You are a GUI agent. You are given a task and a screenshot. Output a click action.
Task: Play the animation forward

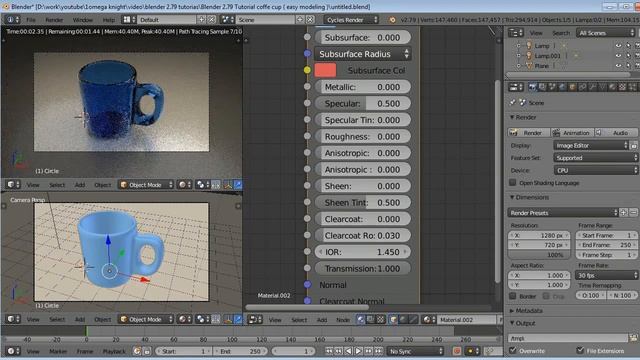358,351
